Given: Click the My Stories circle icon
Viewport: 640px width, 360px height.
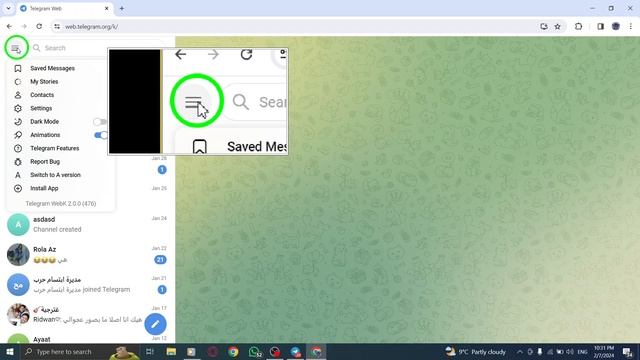Looking at the screenshot, I should pyautogui.click(x=18, y=82).
